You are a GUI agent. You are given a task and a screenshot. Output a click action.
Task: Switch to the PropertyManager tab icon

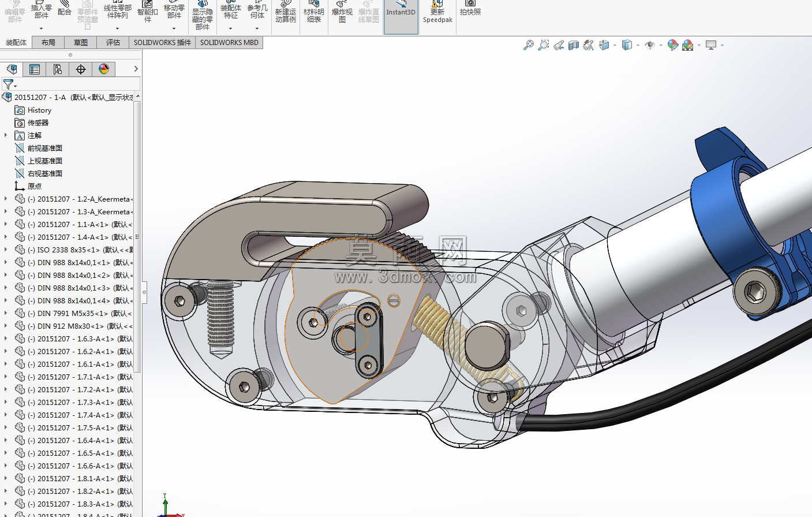click(x=35, y=69)
